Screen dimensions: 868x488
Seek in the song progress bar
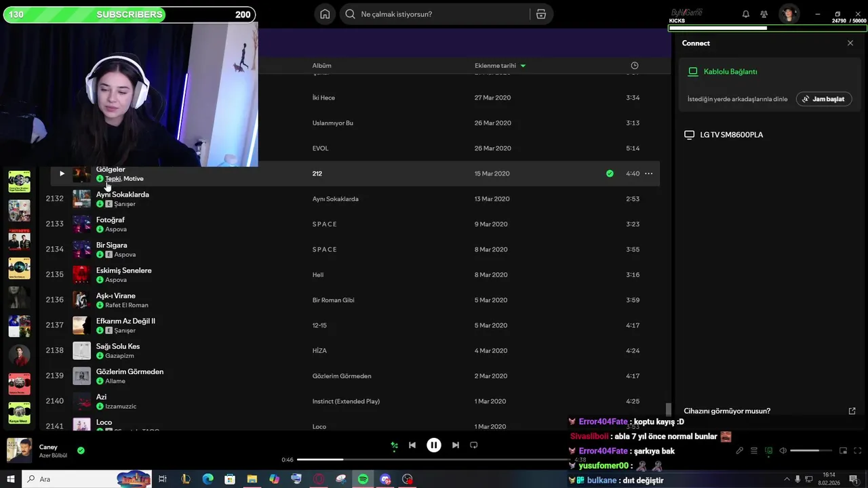pyautogui.click(x=433, y=460)
